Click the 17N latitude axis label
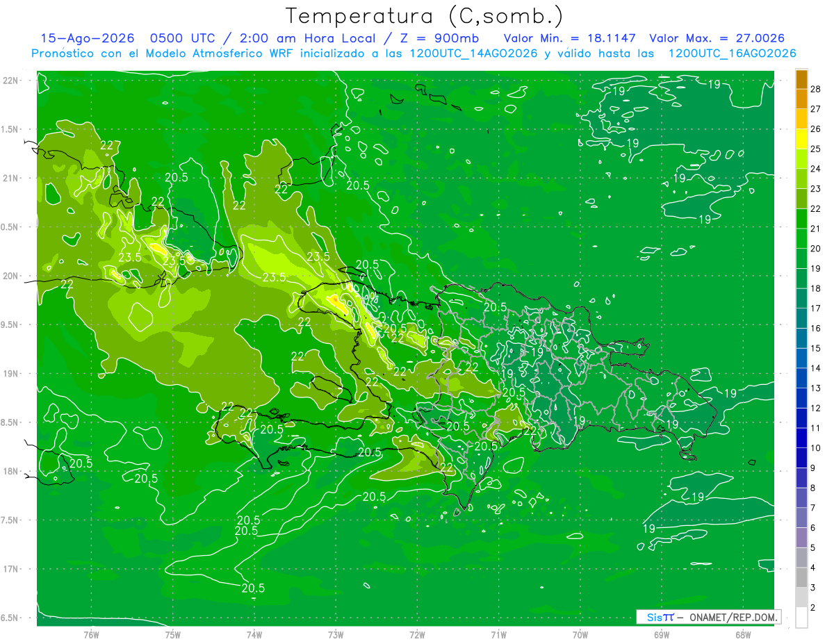The width and height of the screenshot is (834, 644). [10, 569]
